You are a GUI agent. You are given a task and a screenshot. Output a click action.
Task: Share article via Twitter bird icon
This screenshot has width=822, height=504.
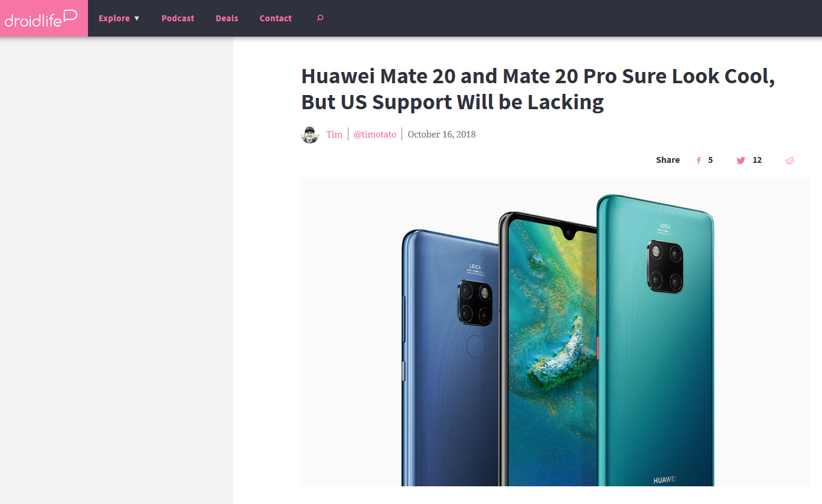741,161
